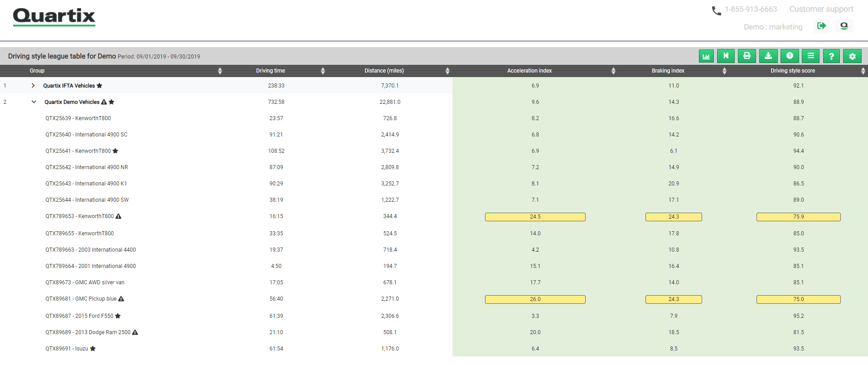Click the Distance (miles) column header label
This screenshot has width=868, height=365.
(x=384, y=71)
